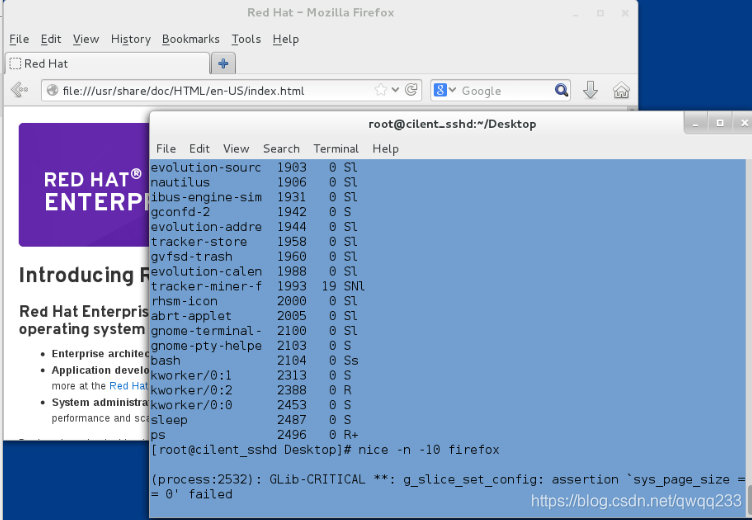
Task: Follow the Red Hat link in page
Action: [x=129, y=386]
